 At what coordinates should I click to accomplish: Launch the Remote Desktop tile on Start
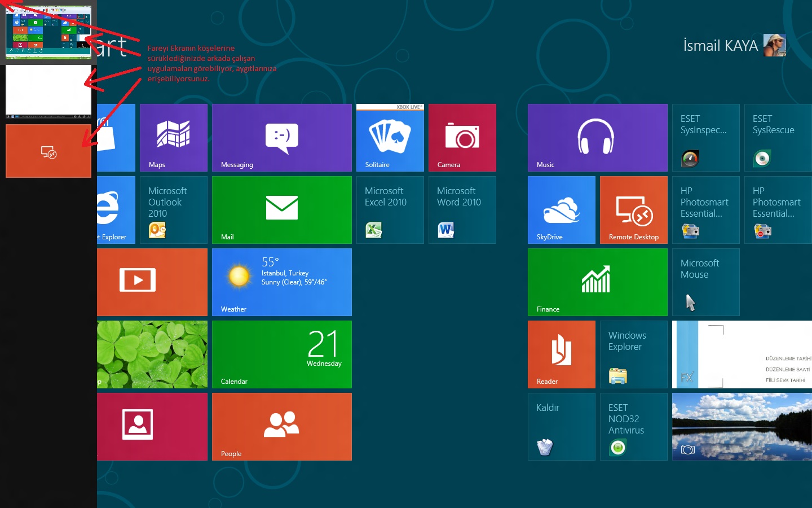634,210
